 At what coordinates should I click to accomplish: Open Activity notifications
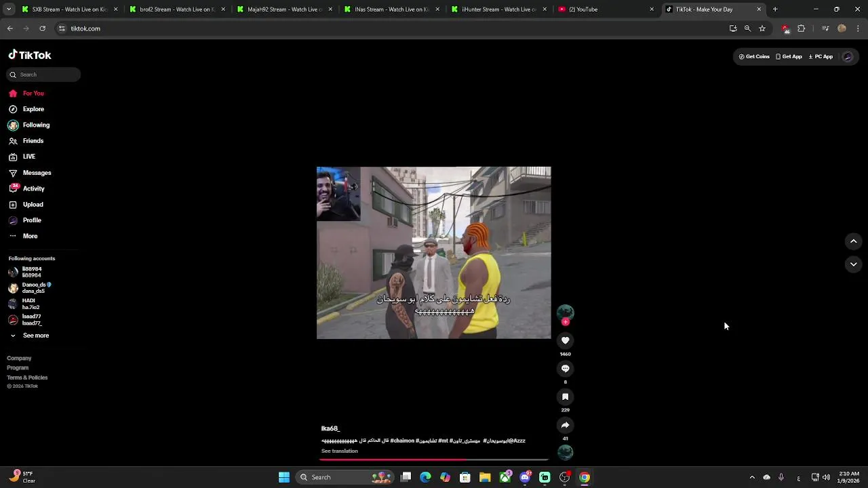pyautogui.click(x=26, y=188)
